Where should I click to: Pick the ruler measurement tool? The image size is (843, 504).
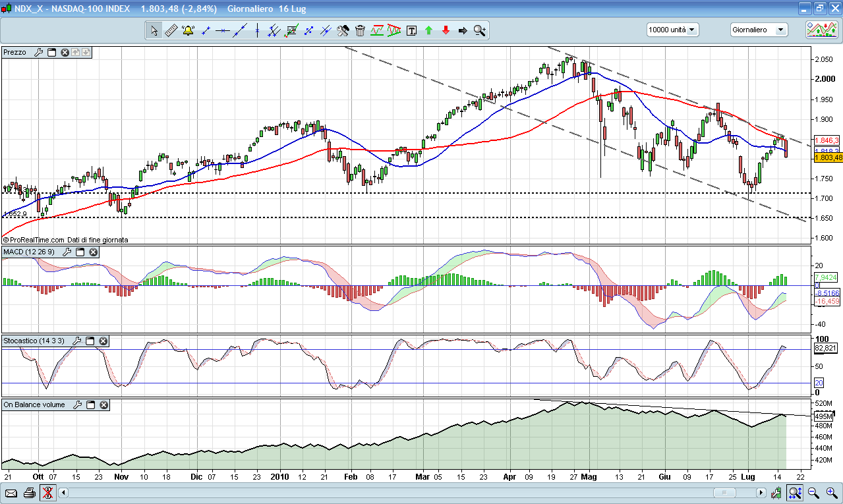point(171,30)
